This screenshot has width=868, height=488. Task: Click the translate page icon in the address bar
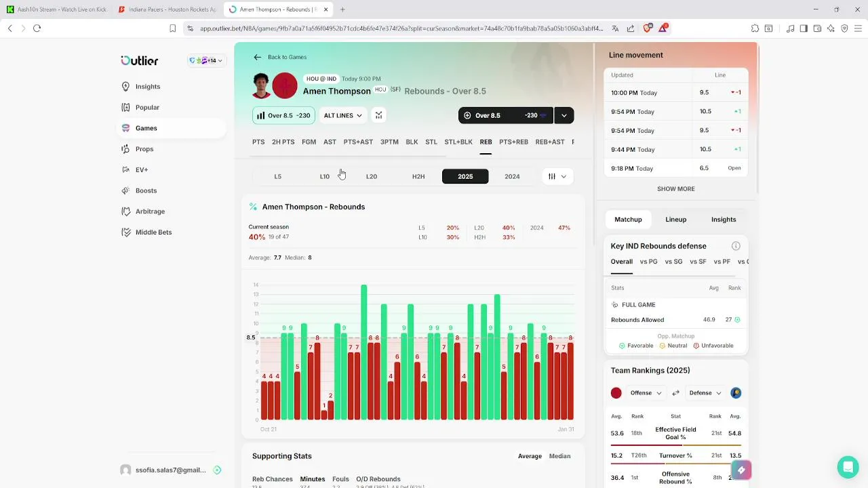pyautogui.click(x=615, y=28)
